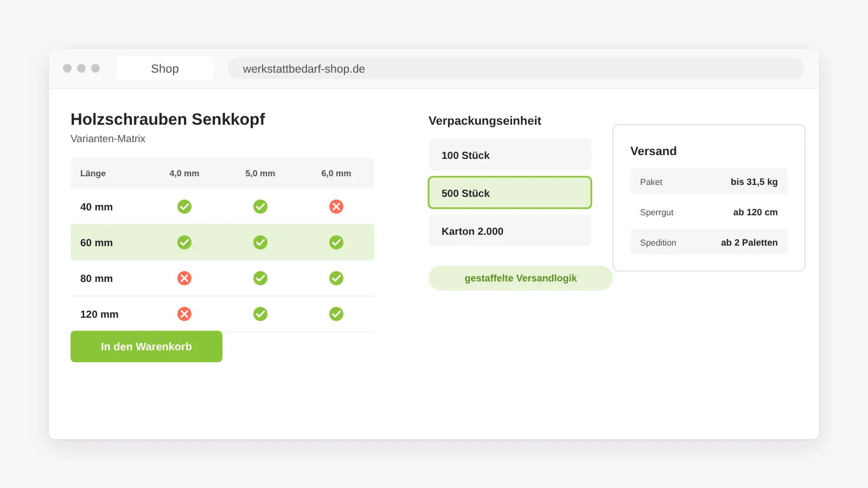
Task: Select the 100 Stück packaging option
Action: pos(510,155)
